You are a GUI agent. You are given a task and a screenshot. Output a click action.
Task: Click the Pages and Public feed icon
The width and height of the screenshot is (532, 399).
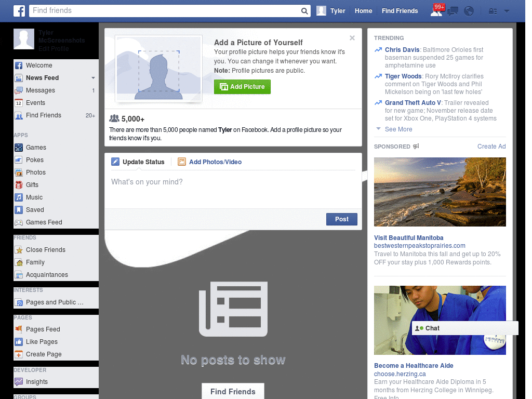point(19,302)
